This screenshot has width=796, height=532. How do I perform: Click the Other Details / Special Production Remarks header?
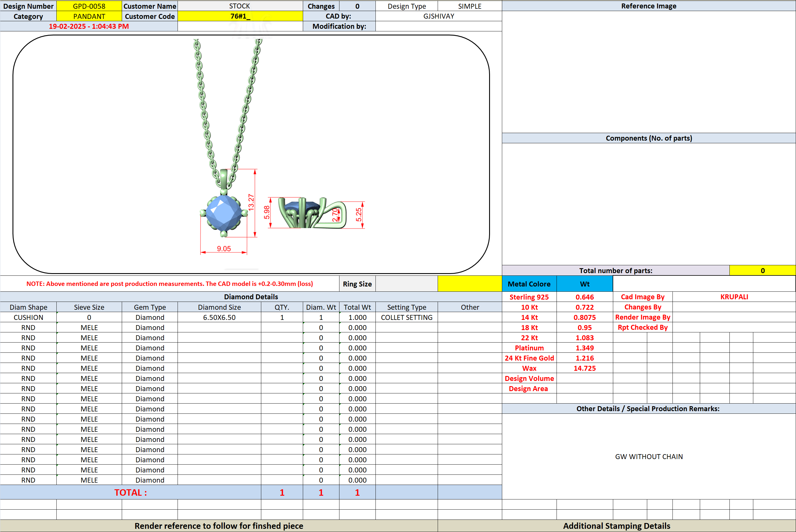[649, 409]
